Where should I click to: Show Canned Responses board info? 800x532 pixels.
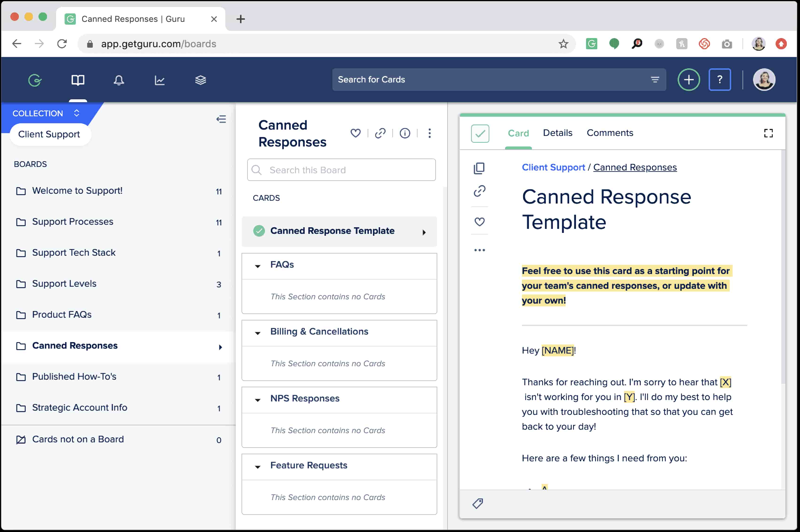pos(405,133)
